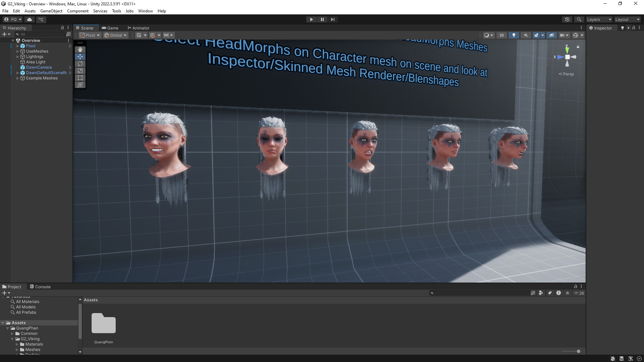Toggle grid visibility in Scene
This screenshot has height=362, width=644.
coord(139,35)
